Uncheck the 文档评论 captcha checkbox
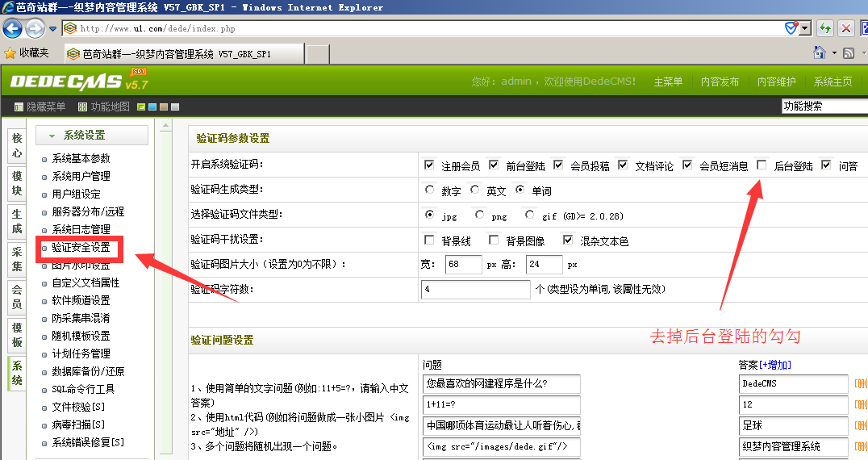This screenshot has height=460, width=868. [x=623, y=165]
